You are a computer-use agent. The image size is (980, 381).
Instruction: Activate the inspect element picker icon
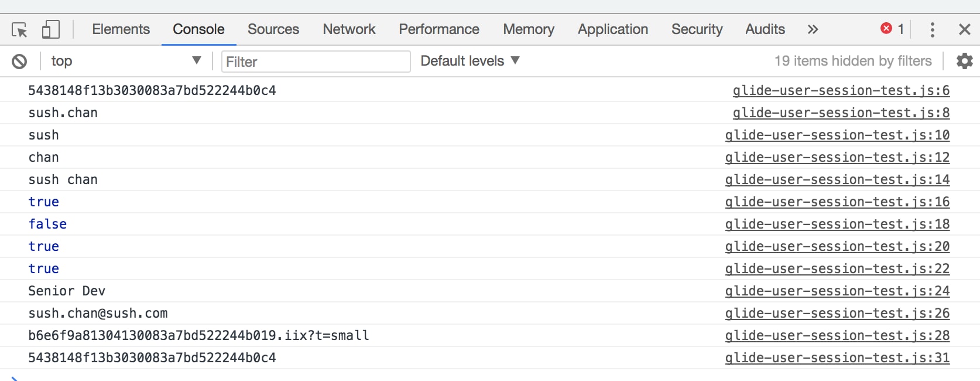click(19, 29)
